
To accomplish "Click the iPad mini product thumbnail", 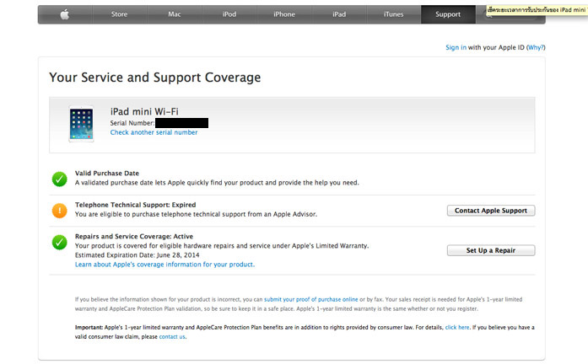I will [x=83, y=123].
